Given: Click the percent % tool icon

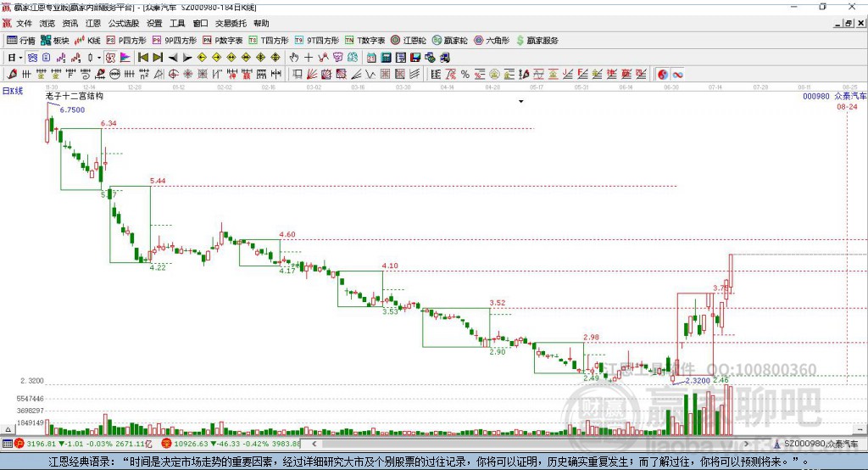Looking at the screenshot, I should 465,75.
